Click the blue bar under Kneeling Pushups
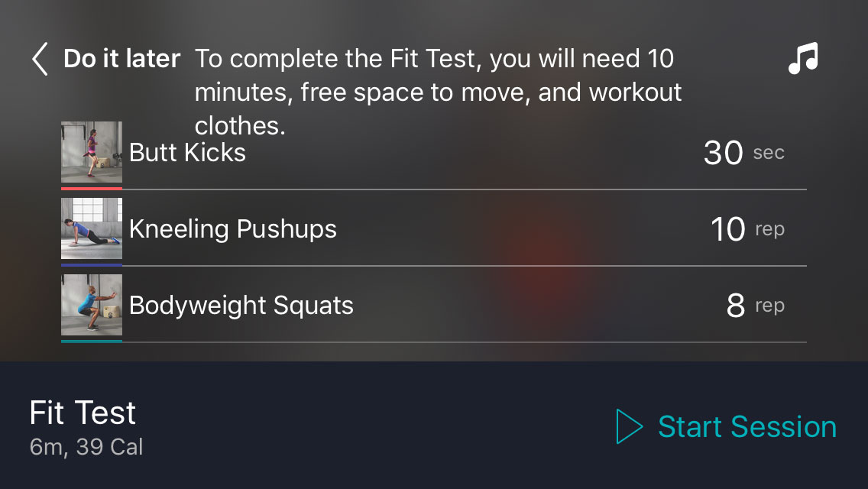The width and height of the screenshot is (868, 489). (x=92, y=264)
